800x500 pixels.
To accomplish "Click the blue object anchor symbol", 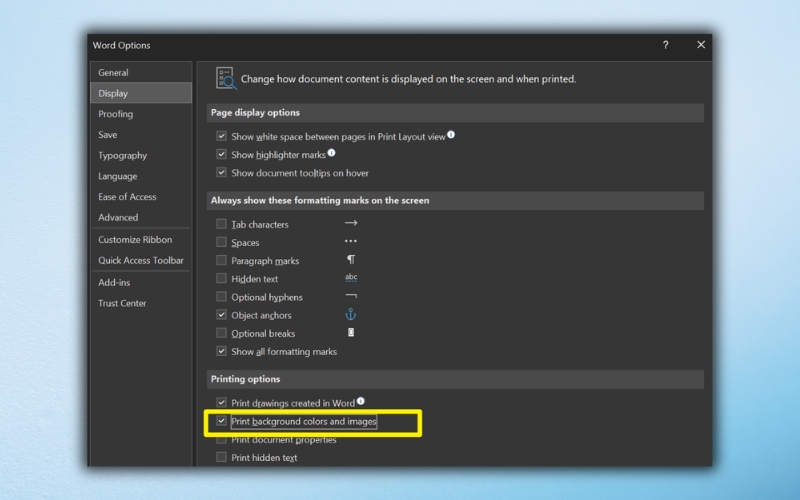I will [x=351, y=314].
